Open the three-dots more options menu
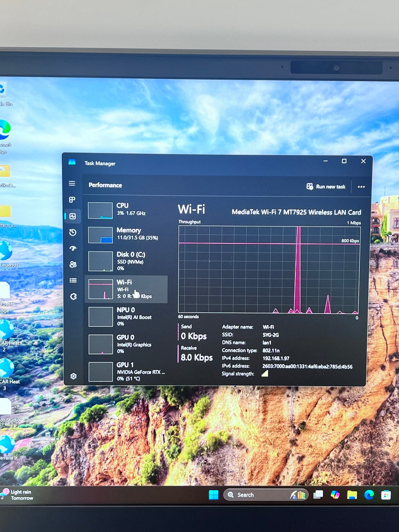399x532 pixels. point(361,187)
